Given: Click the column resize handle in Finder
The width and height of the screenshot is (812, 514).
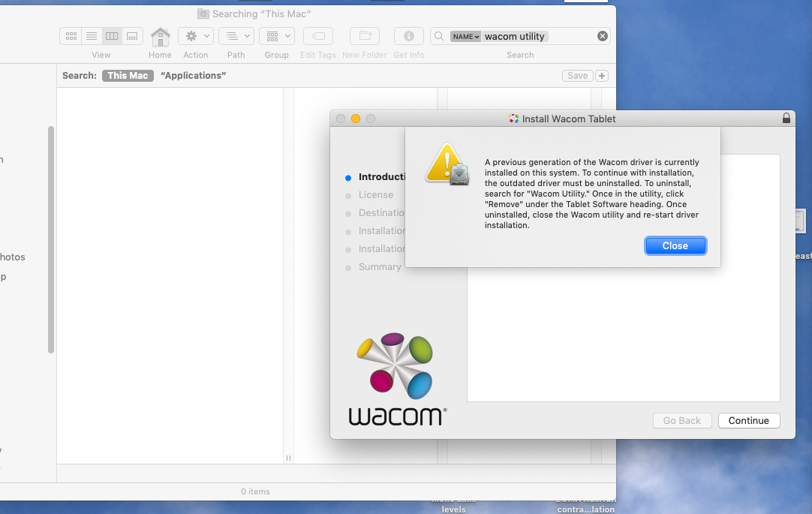Looking at the screenshot, I should (x=288, y=458).
